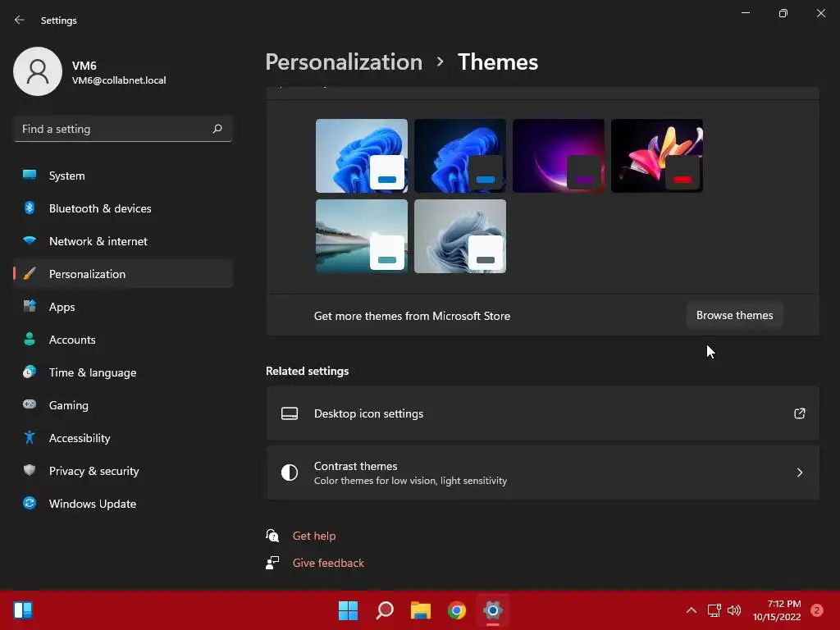Screen dimensions: 840x630
Task: Click the Browse themes button
Action: pos(734,316)
